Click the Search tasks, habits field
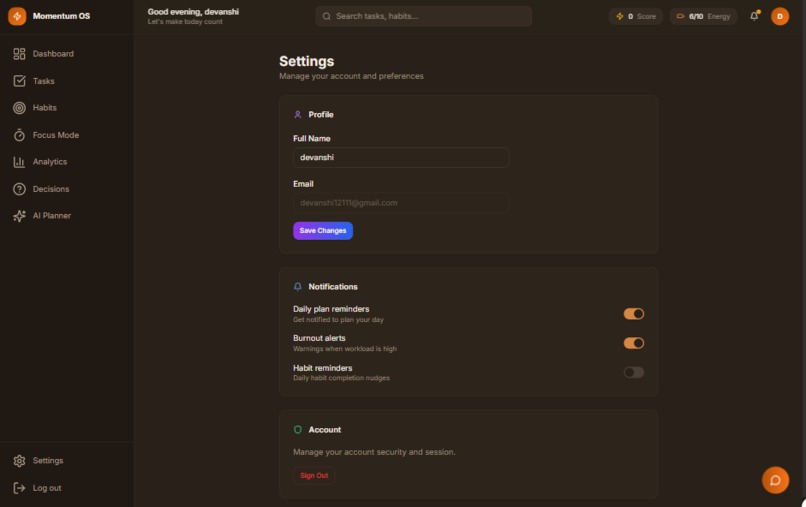 424,16
